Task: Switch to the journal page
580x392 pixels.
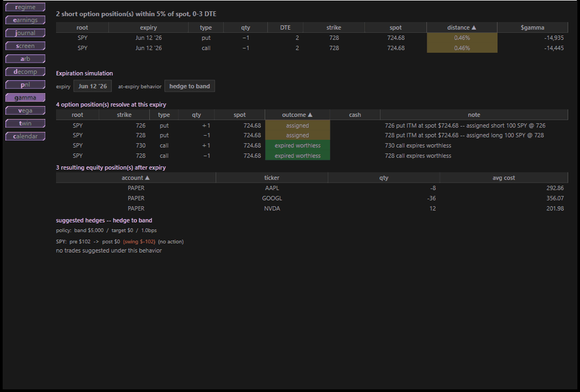Action: click(25, 33)
